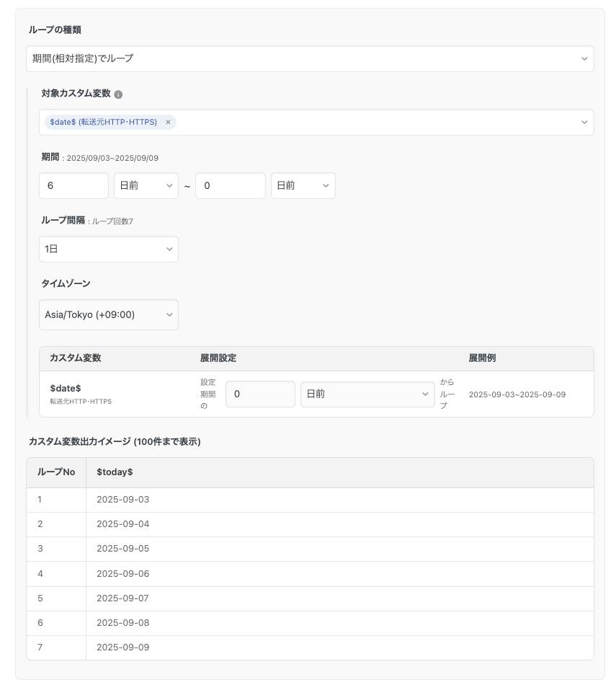This screenshot has height=685, width=616.
Task: Open the ループの種類 dropdown
Action: [x=310, y=58]
